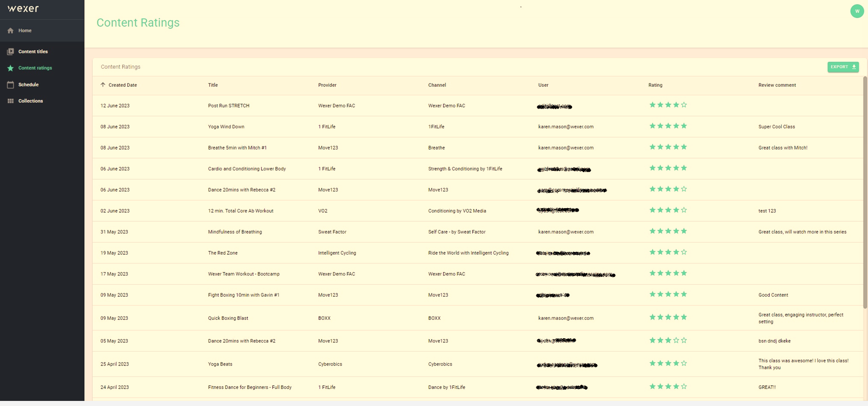Click the Wexer logo
This screenshot has height=406, width=868.
point(23,8)
